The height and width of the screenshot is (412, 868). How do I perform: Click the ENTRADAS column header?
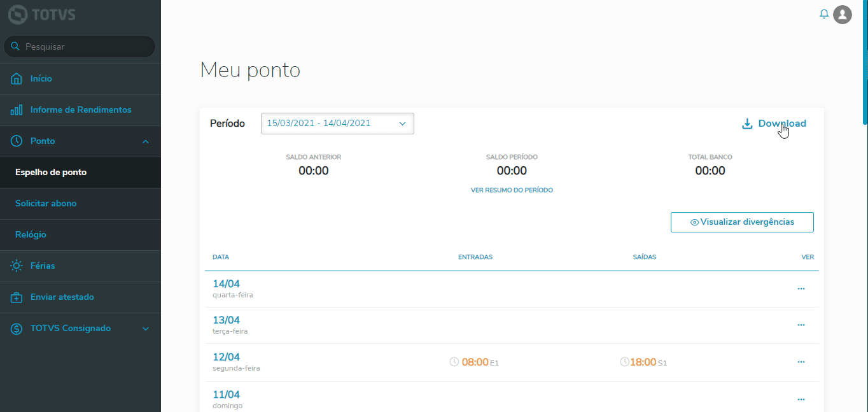(475, 257)
